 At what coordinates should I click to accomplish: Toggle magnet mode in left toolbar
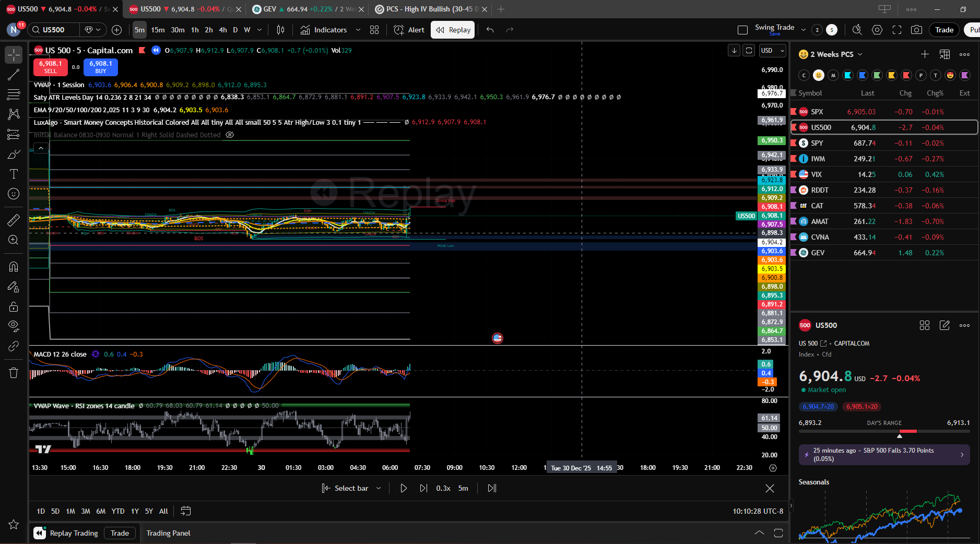click(14, 267)
